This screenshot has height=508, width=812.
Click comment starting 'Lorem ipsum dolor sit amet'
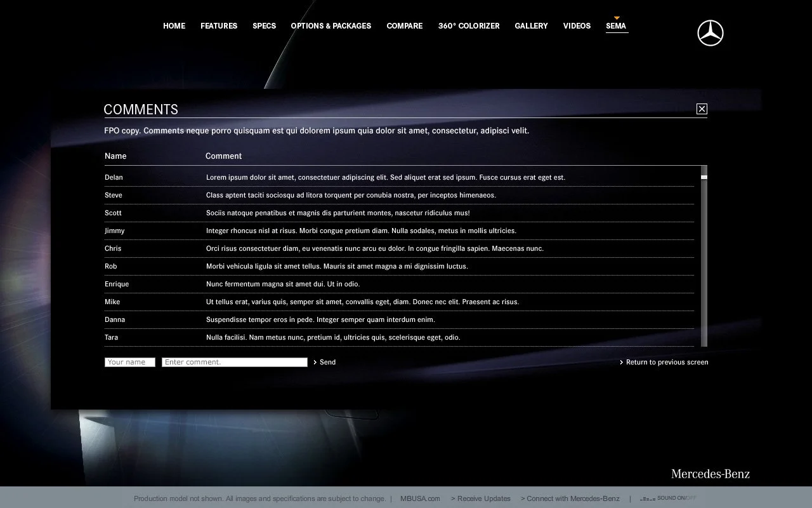[386, 177]
